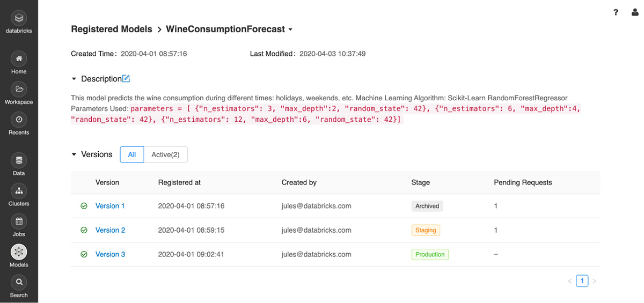
Task: Click the edit description pencil icon
Action: (126, 79)
